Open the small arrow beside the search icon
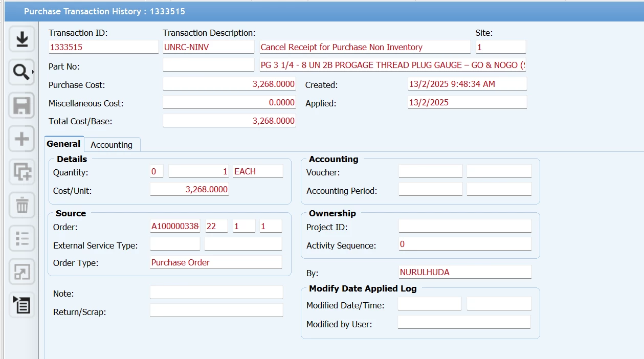 click(34, 73)
